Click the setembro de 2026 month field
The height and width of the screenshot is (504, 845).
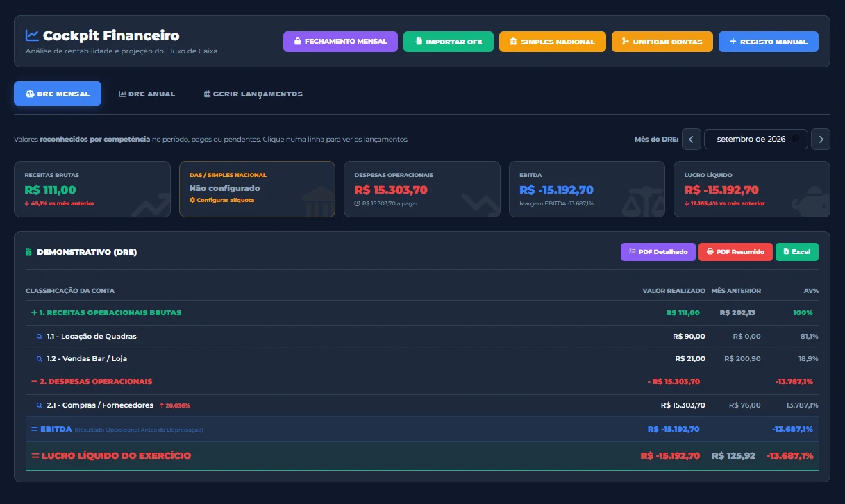click(x=756, y=139)
